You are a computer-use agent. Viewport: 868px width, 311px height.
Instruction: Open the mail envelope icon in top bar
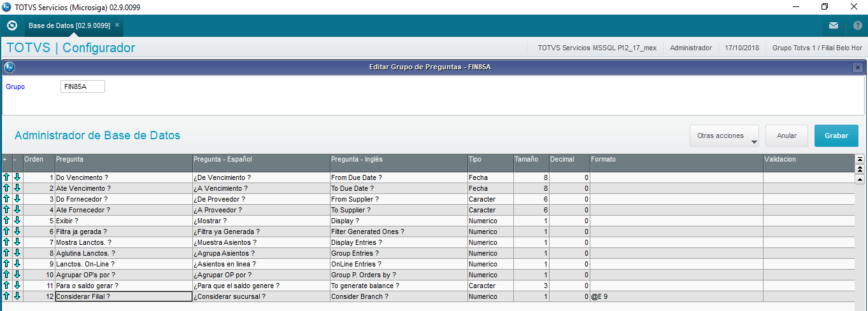(x=834, y=25)
